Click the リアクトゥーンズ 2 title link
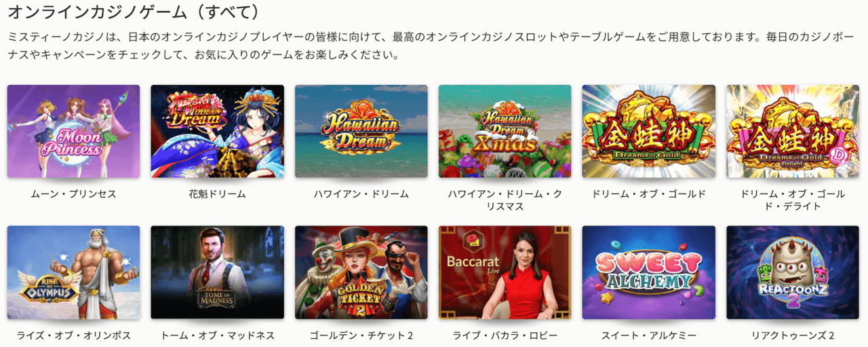Image resolution: width=868 pixels, height=347 pixels. pos(793,335)
